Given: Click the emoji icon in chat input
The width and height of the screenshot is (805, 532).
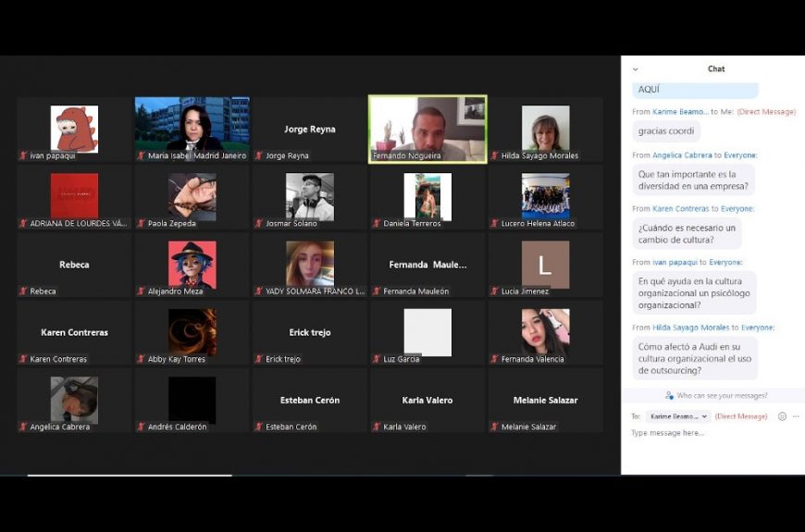Looking at the screenshot, I should click(x=782, y=416).
